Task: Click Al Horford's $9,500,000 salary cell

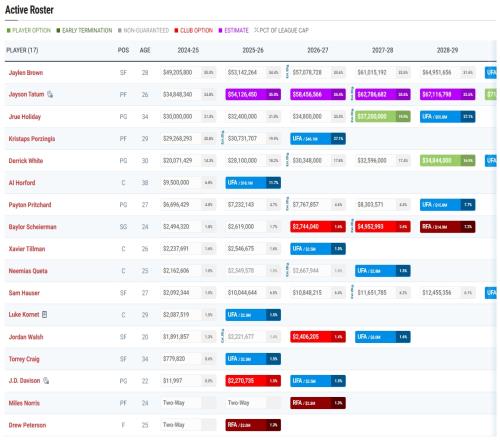Action: 188,182
